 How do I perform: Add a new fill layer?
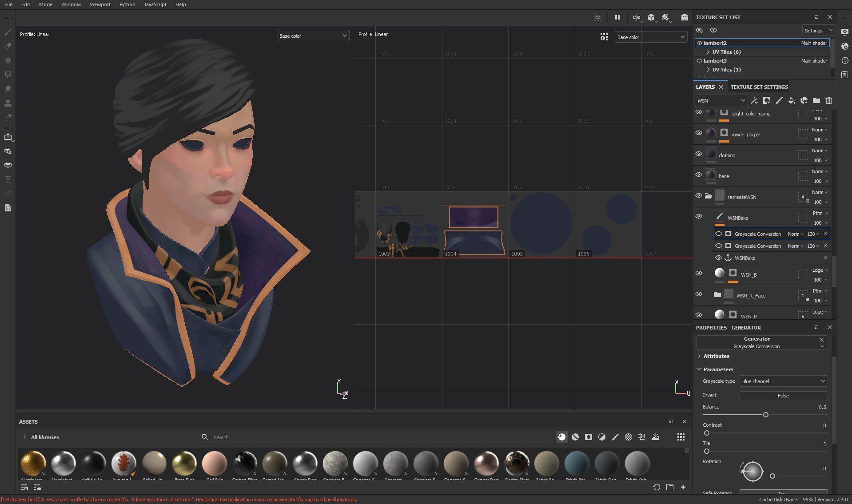792,100
